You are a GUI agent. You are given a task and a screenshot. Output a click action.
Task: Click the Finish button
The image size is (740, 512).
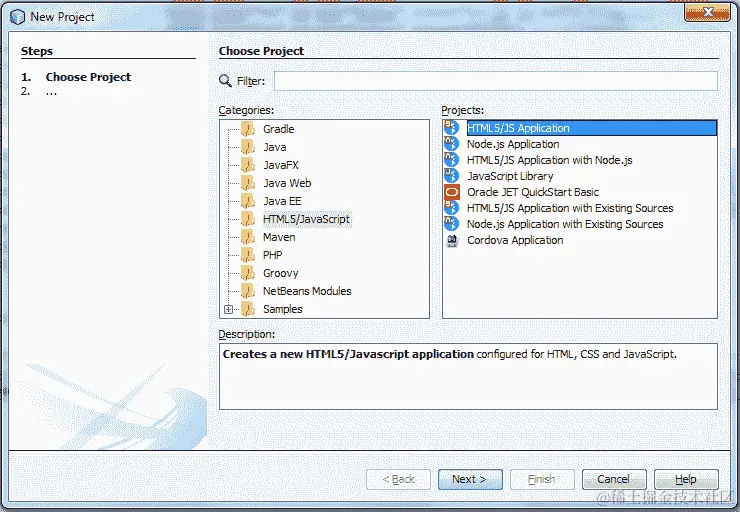[542, 479]
